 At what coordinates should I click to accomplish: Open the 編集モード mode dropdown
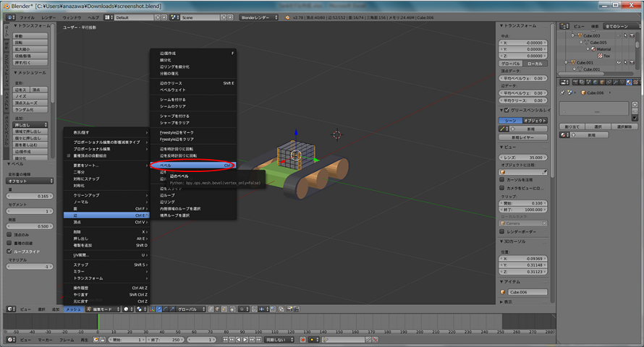click(x=101, y=309)
